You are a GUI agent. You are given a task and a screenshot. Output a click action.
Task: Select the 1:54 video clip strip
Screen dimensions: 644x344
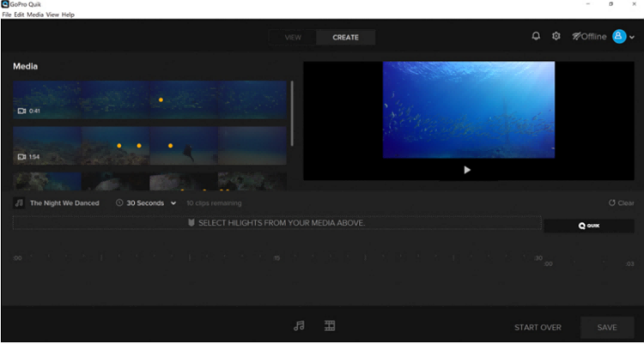[149, 146]
